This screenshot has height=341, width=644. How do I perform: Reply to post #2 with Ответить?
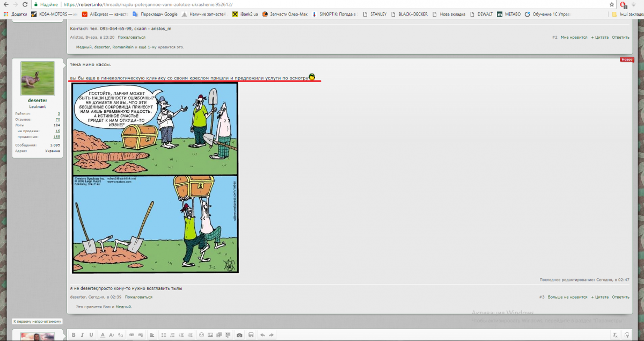(x=620, y=37)
